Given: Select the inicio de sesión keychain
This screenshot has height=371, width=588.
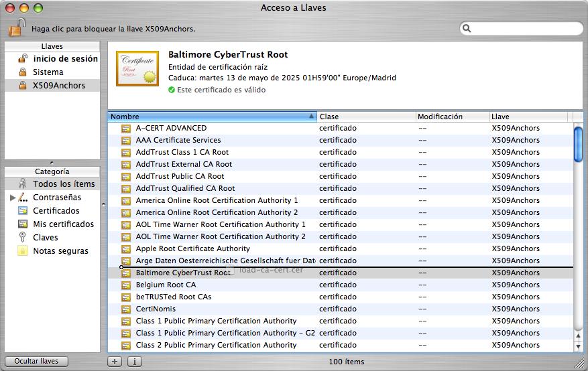Looking at the screenshot, I should (x=52, y=58).
